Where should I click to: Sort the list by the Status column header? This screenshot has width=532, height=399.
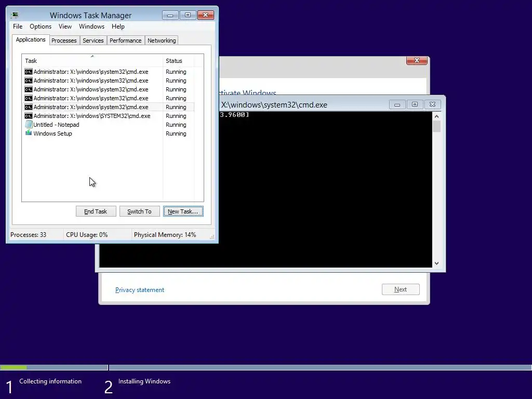[179, 61]
